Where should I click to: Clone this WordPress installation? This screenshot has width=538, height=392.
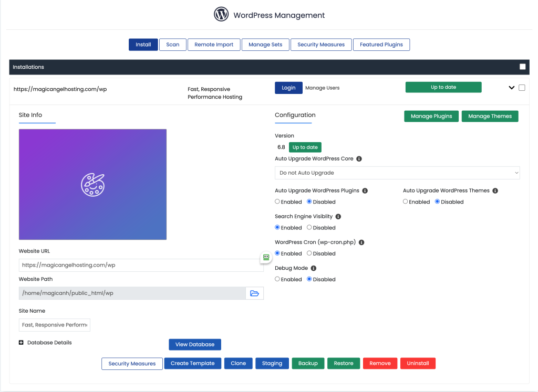(x=239, y=363)
